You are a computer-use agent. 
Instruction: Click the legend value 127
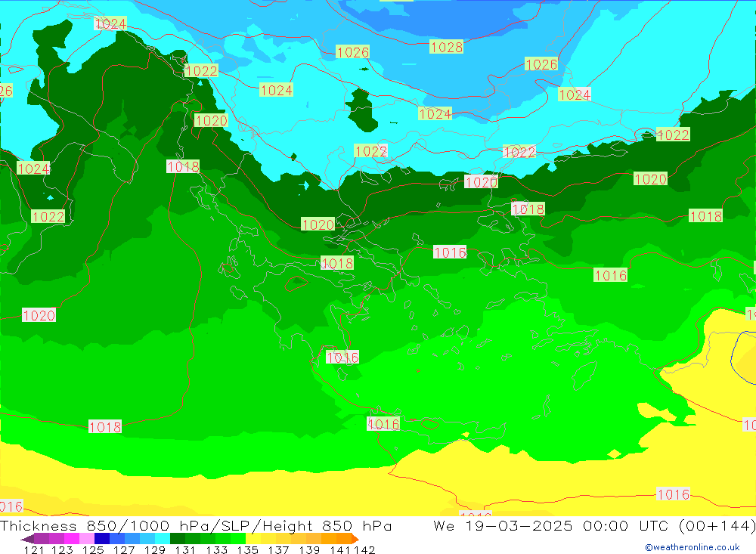click(x=124, y=549)
